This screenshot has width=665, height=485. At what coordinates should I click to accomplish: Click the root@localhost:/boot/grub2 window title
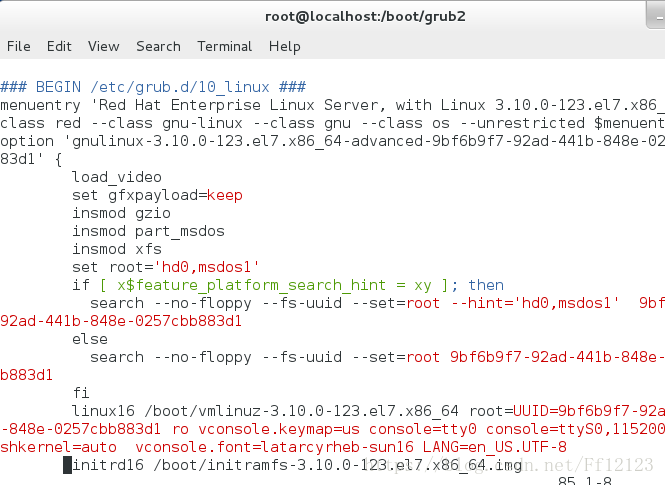click(x=365, y=17)
